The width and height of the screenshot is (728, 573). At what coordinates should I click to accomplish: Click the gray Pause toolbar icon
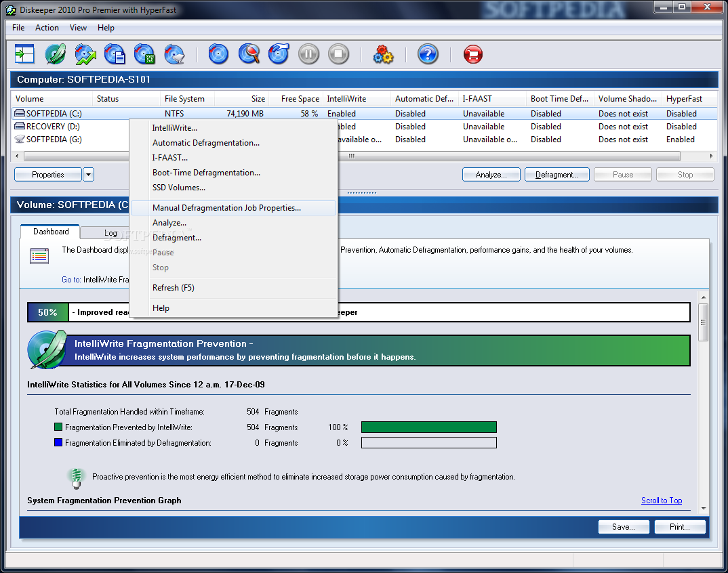pyautogui.click(x=308, y=54)
